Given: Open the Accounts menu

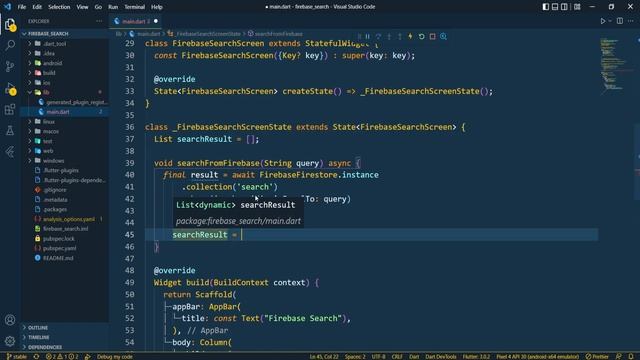Looking at the screenshot, I should click(x=10, y=320).
